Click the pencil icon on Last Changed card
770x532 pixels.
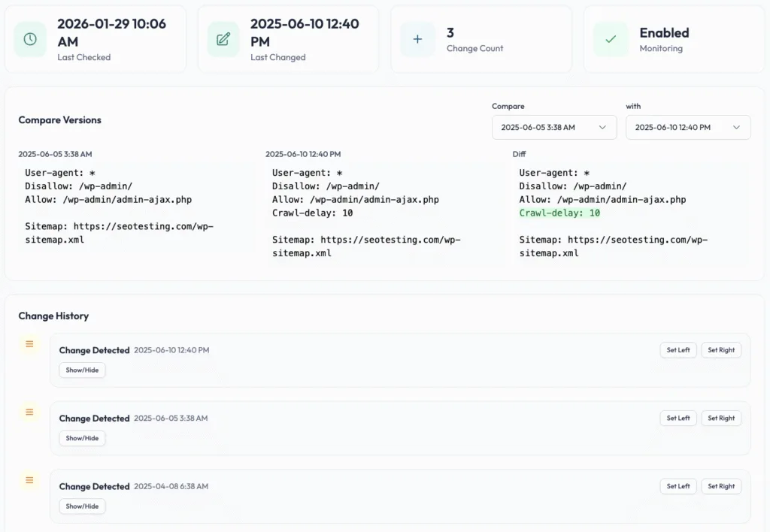223,38
